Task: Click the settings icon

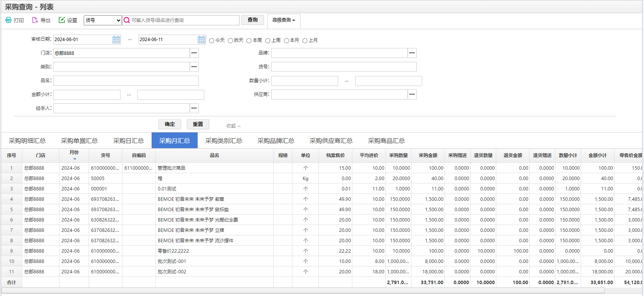Action: point(62,20)
